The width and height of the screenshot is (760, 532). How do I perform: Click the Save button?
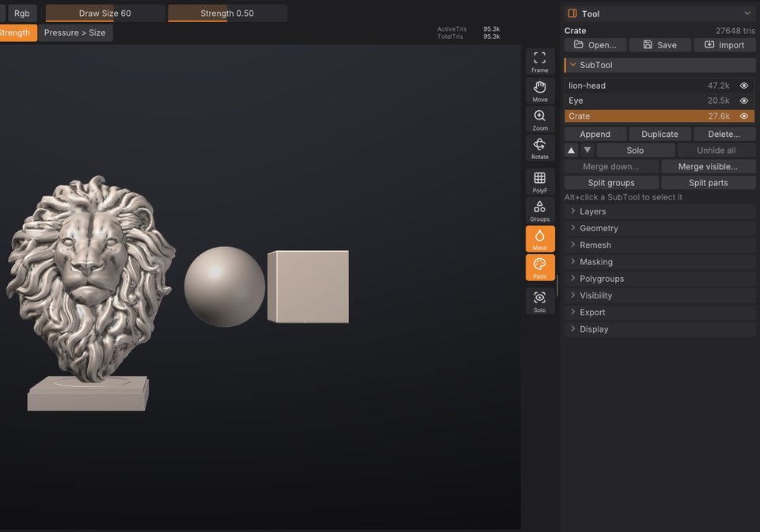coord(659,45)
